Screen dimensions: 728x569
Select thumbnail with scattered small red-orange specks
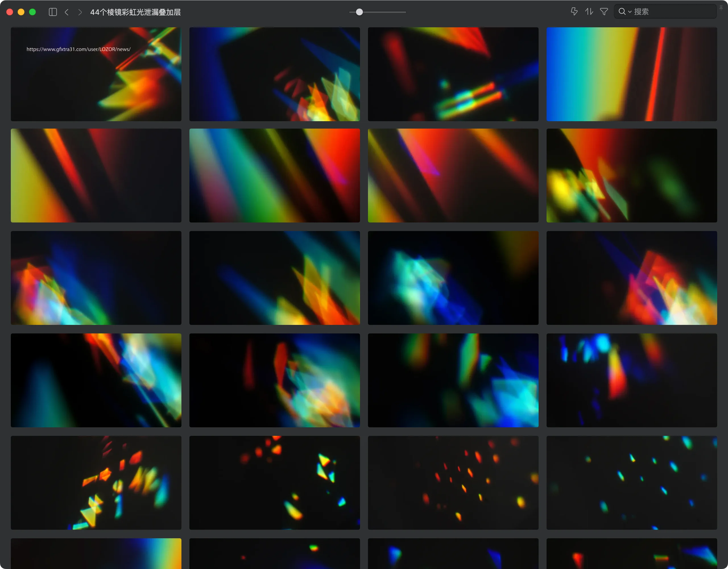453,483
